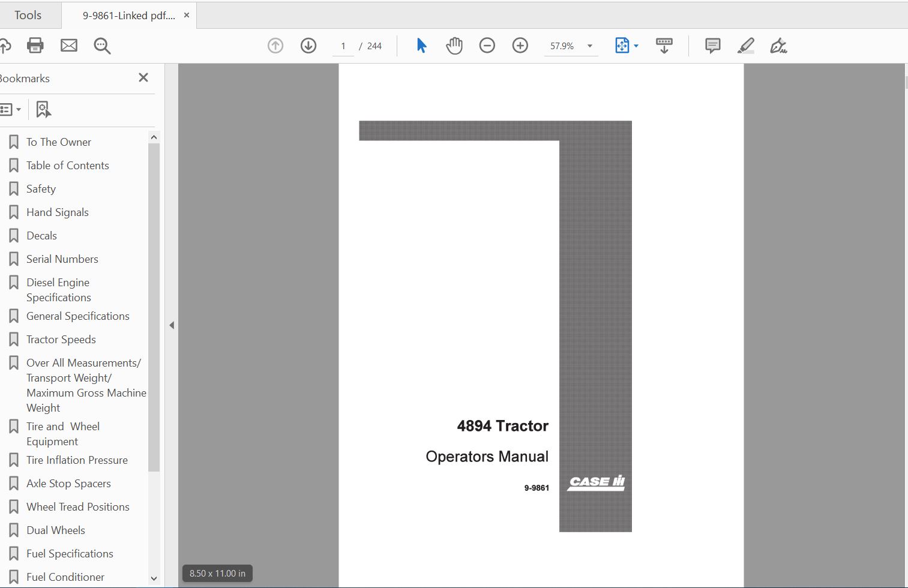The height and width of the screenshot is (588, 908).
Task: Click the bookmarks panel scrollbar thumb
Action: (x=154, y=307)
